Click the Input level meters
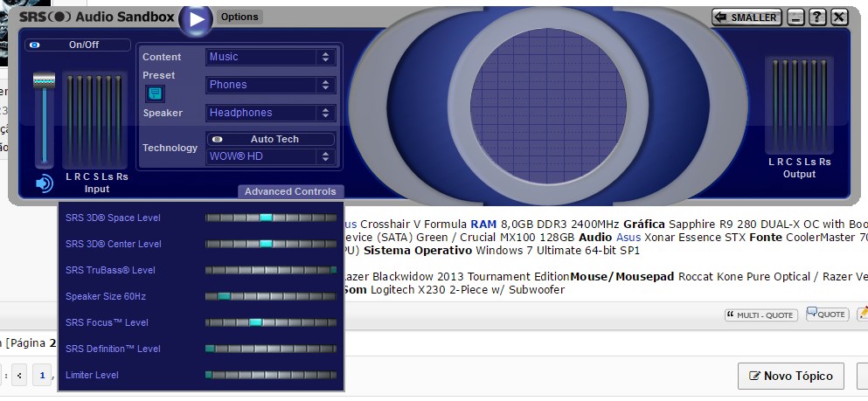868x401 pixels. [x=94, y=121]
